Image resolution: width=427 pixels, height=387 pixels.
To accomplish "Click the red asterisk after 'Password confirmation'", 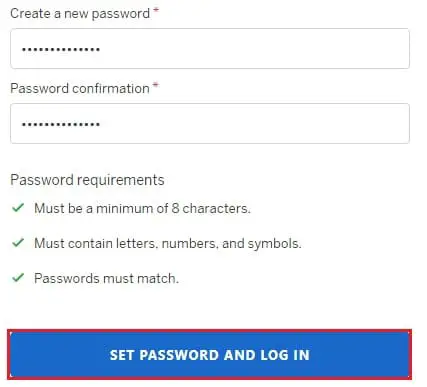I will (x=155, y=85).
